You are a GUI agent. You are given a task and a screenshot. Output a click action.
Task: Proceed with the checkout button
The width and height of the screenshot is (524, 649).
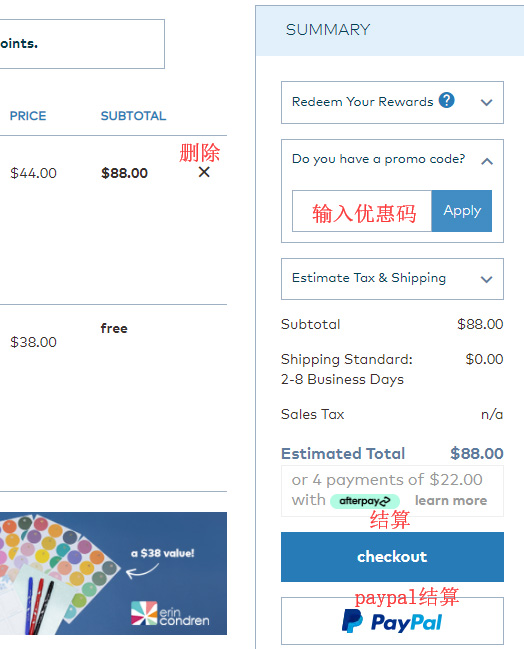pyautogui.click(x=392, y=557)
